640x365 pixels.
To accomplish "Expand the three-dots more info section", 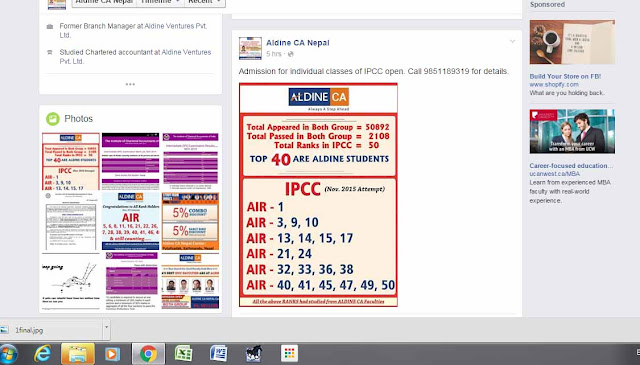I will point(130,84).
